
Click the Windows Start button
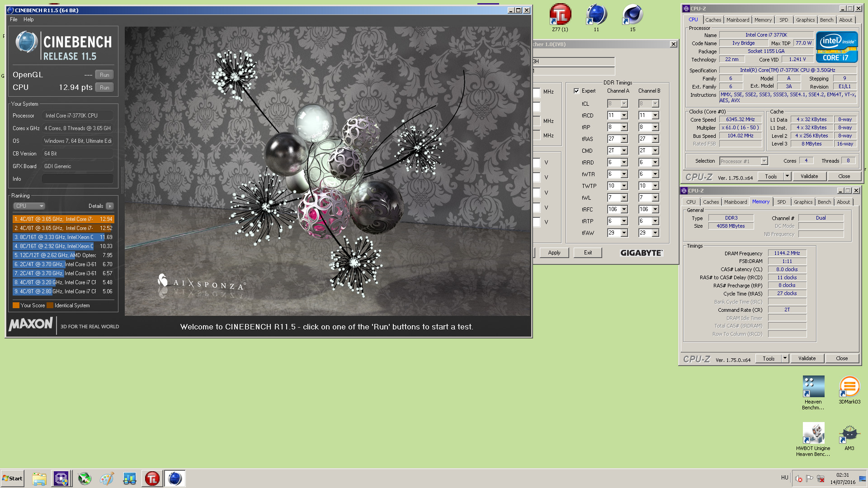point(12,479)
